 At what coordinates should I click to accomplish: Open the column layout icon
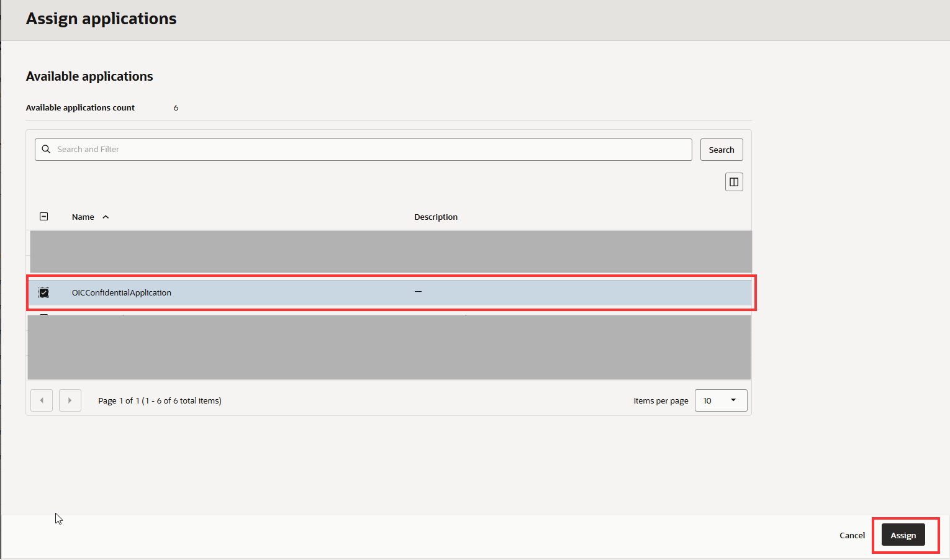(x=734, y=182)
